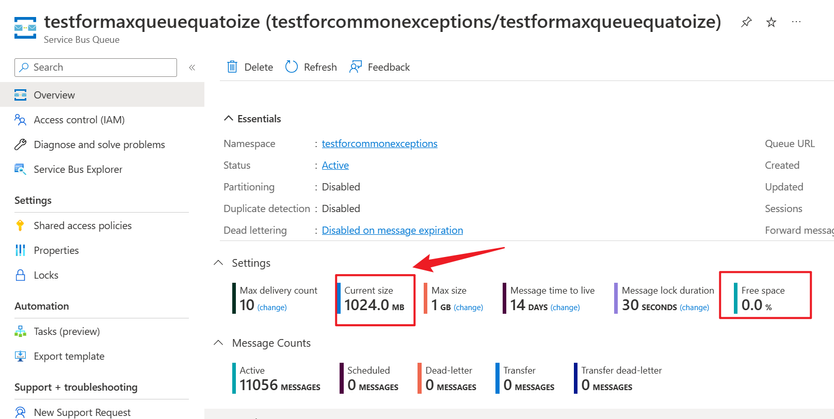
Task: Click the Active status link
Action: (335, 166)
